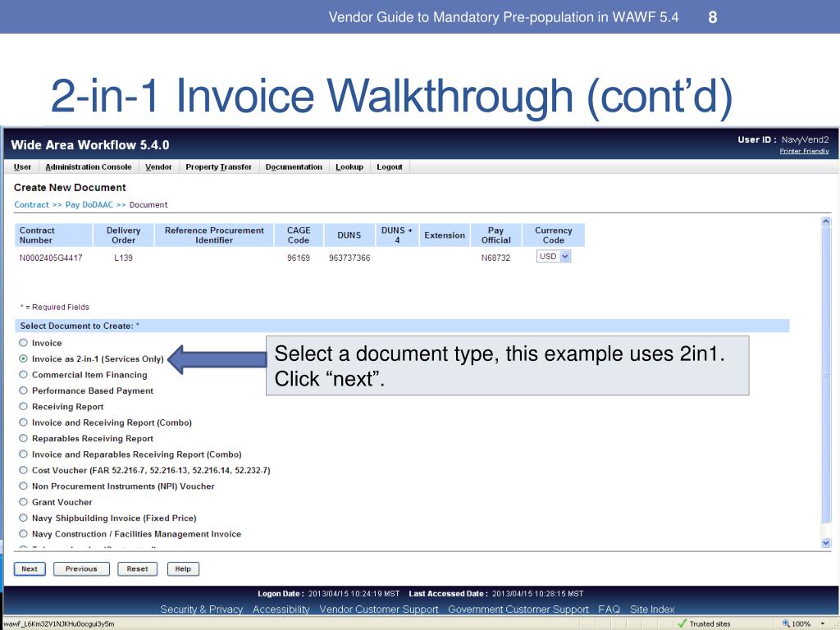This screenshot has height=630, width=840.
Task: Click the Select Document to Create label
Action: [x=80, y=326]
